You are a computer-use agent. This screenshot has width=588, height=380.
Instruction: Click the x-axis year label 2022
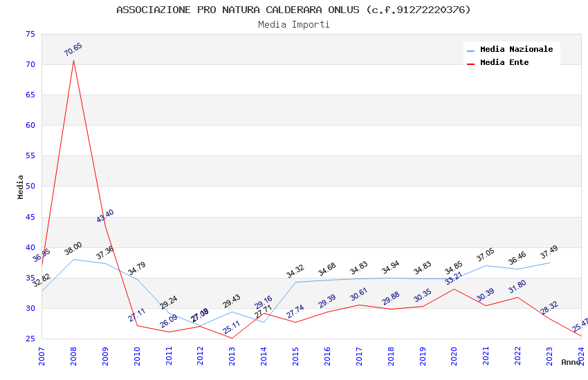518,356
